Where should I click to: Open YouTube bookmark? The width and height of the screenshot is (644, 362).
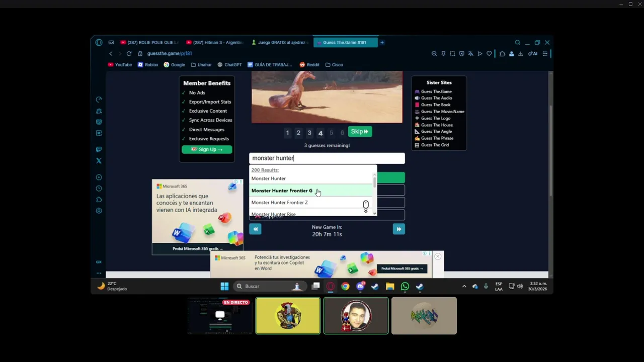[120, 65]
